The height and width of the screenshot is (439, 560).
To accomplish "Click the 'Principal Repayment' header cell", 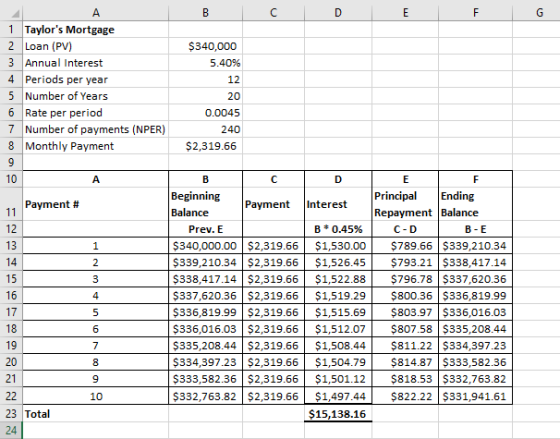I will (405, 204).
